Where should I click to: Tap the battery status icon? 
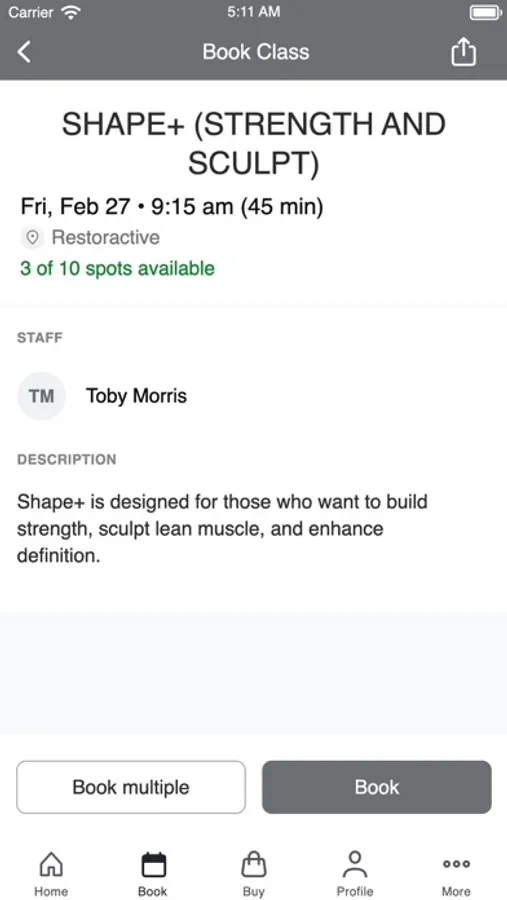[x=486, y=13]
